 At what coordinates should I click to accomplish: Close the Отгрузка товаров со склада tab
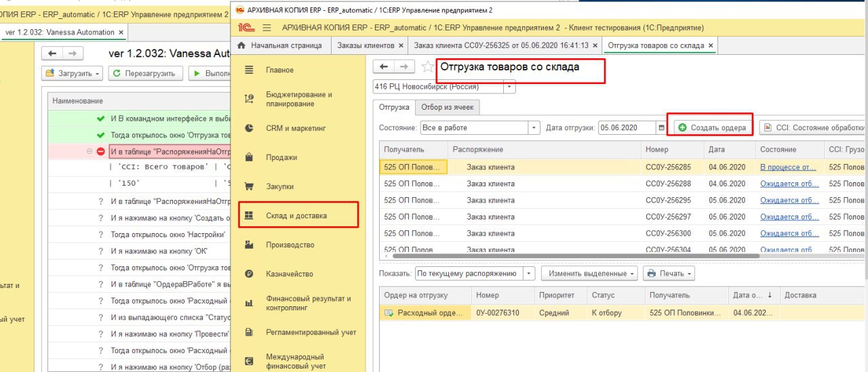(x=711, y=45)
